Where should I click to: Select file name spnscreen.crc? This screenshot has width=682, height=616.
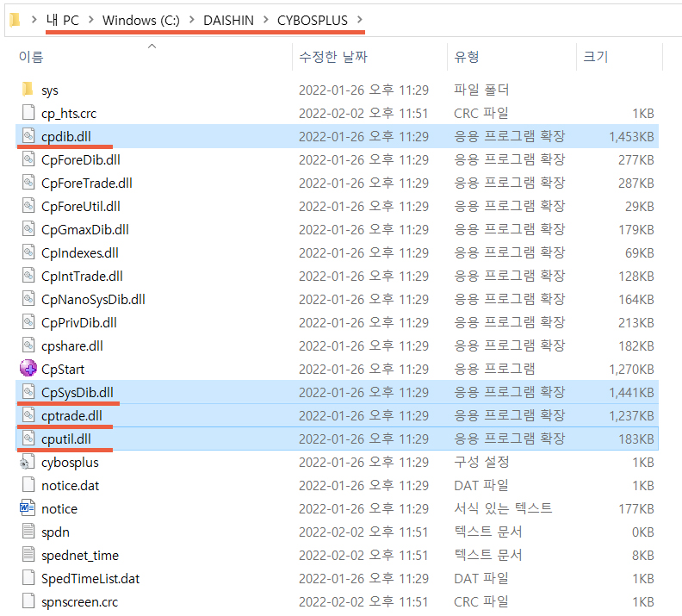[x=79, y=602]
